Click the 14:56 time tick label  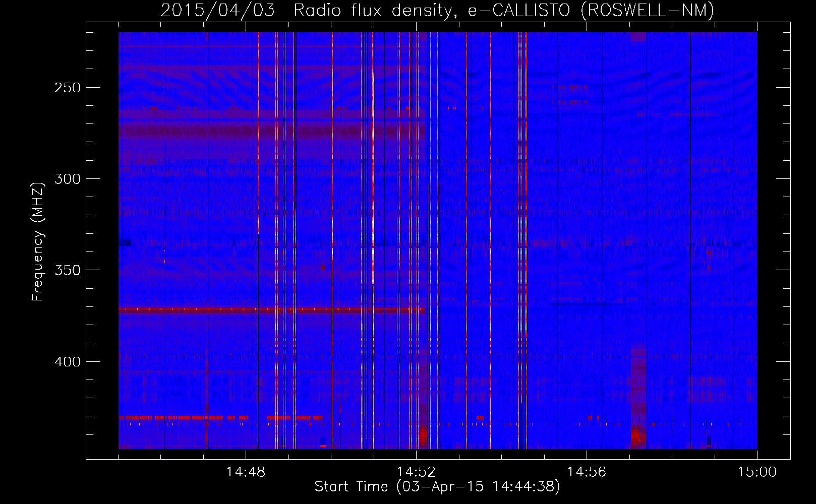pyautogui.click(x=587, y=472)
